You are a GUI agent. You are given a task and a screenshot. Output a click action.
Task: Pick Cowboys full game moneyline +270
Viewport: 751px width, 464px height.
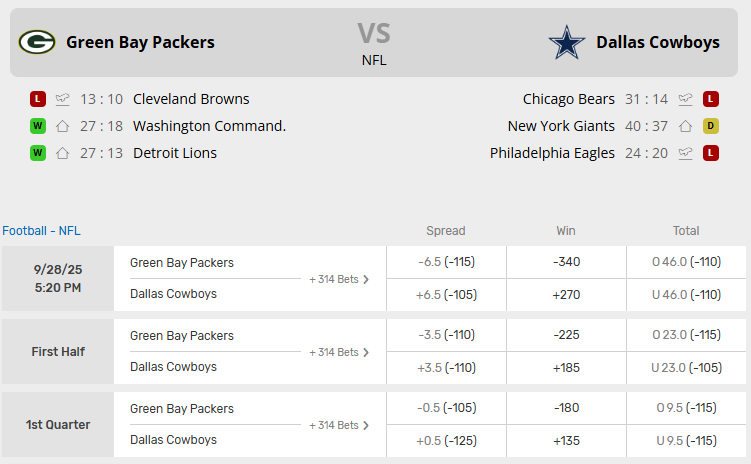pos(566,294)
